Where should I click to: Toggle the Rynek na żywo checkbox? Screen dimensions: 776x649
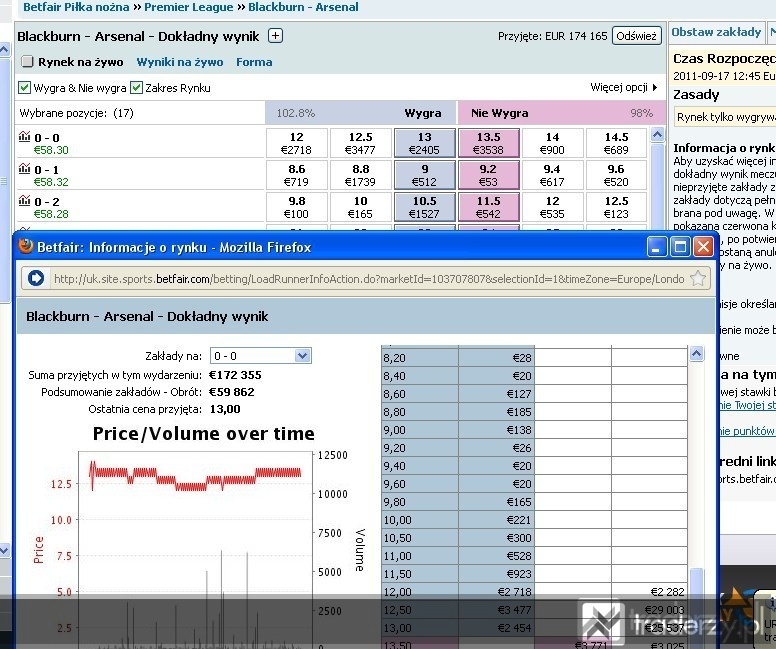(x=27, y=61)
